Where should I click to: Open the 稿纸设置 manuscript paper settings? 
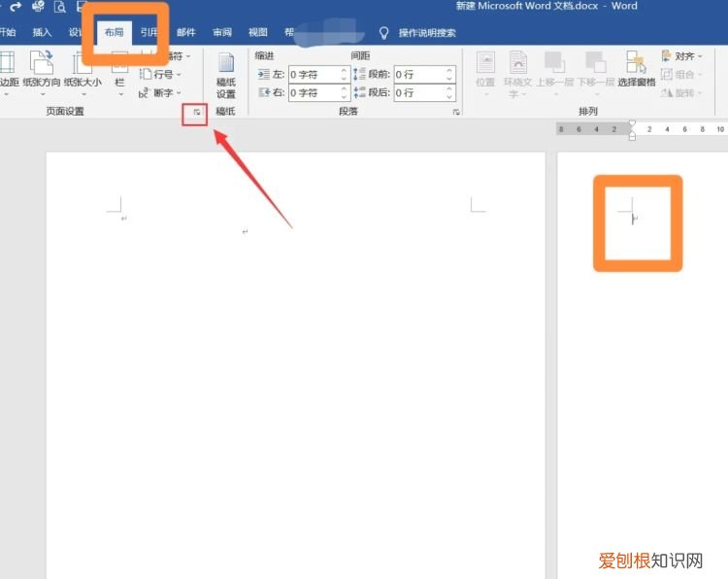226,76
